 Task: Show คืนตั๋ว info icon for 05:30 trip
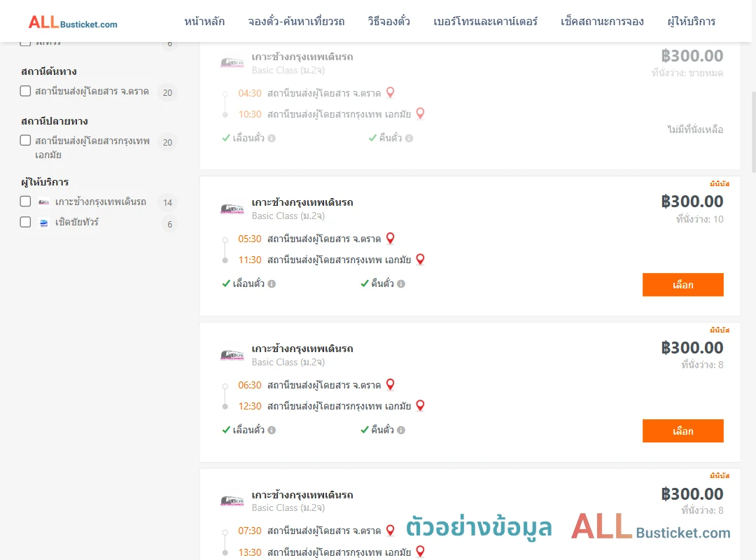click(x=401, y=283)
